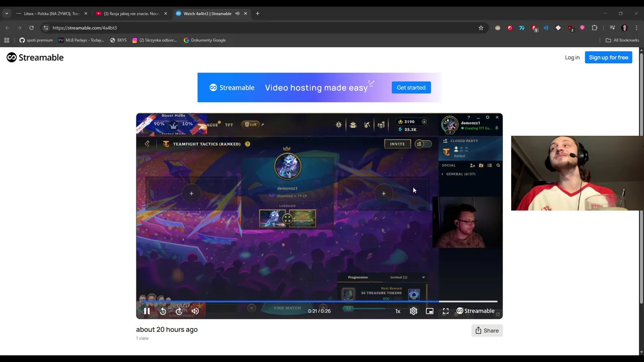Screen dimensions: 644x362
Task: Open the MLB Parlays bookmark
Action: (x=81, y=40)
